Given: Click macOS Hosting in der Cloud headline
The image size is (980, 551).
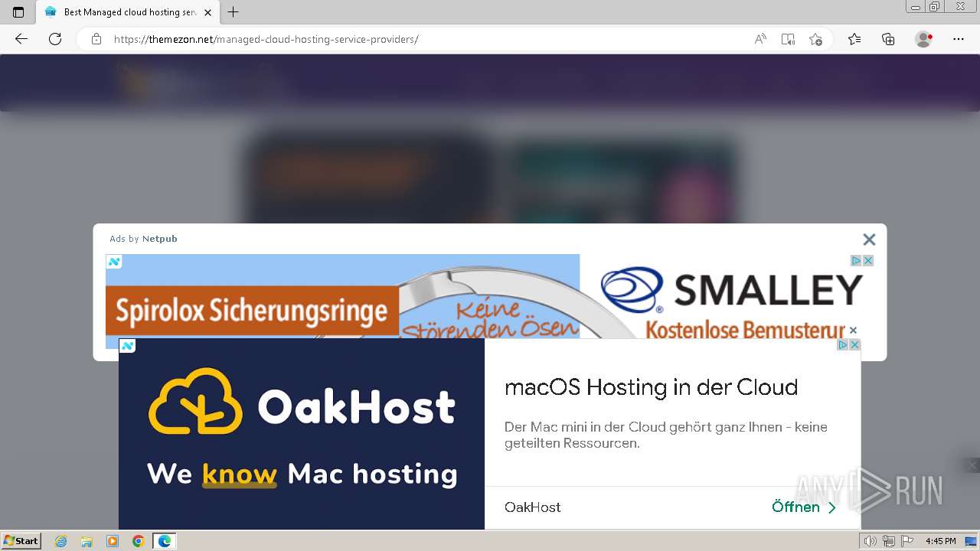Looking at the screenshot, I should coord(651,387).
